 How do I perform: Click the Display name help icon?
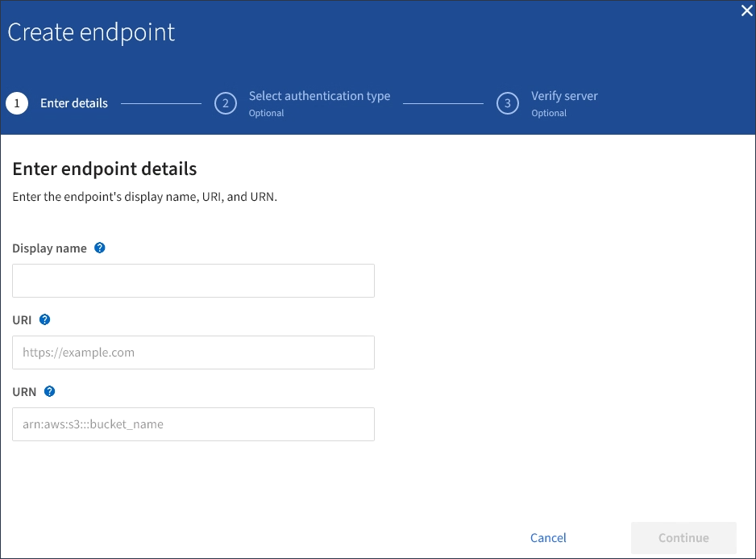pos(100,248)
